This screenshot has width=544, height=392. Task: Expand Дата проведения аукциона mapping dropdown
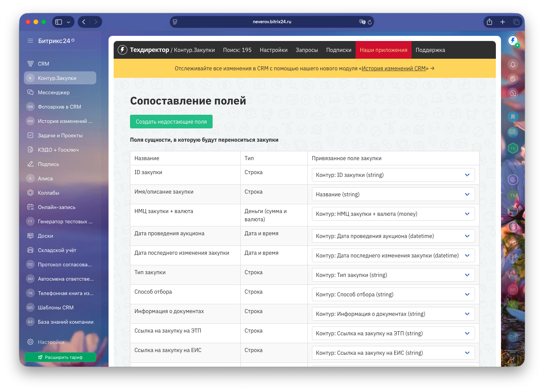click(x=393, y=236)
